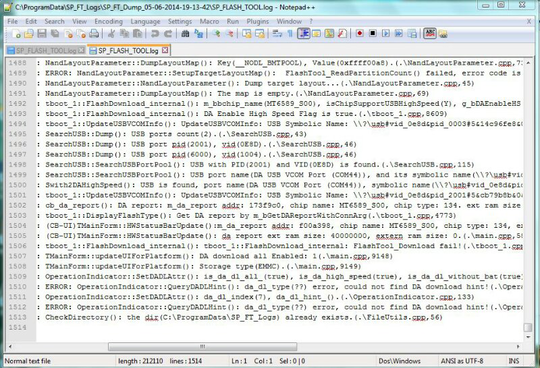Close the active SP_FLASH_TOOL.log tab
This screenshot has width=540, height=368.
pos(165,50)
